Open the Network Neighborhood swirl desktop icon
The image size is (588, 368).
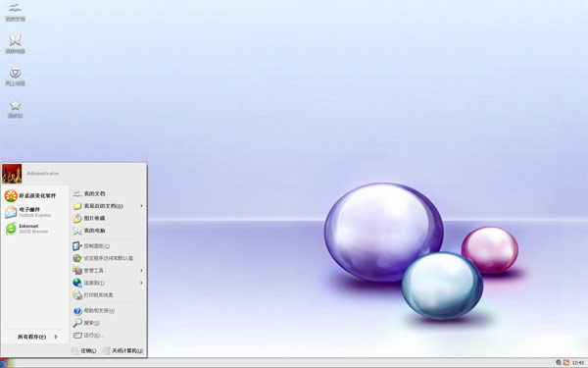pos(15,77)
